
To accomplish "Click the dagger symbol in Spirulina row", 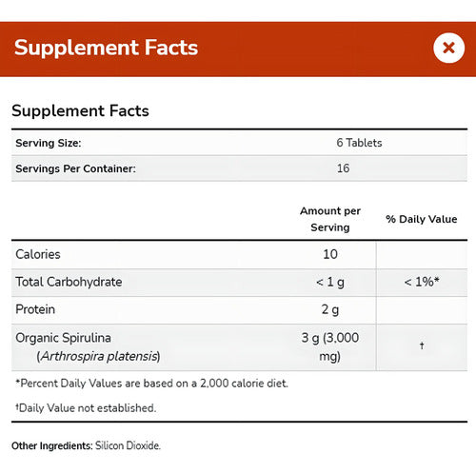I will [x=422, y=345].
